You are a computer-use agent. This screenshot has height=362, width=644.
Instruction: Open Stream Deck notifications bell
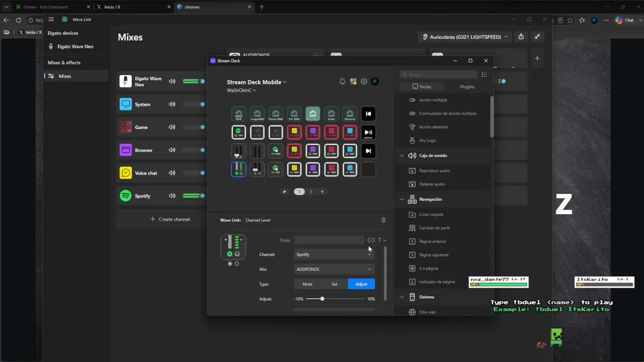tap(343, 81)
